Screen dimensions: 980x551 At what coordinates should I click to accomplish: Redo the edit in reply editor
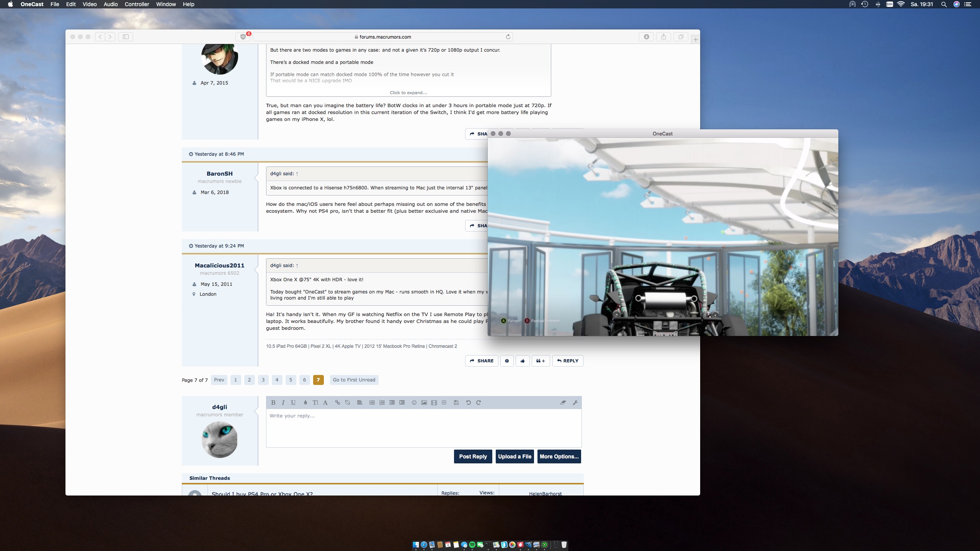(x=478, y=403)
